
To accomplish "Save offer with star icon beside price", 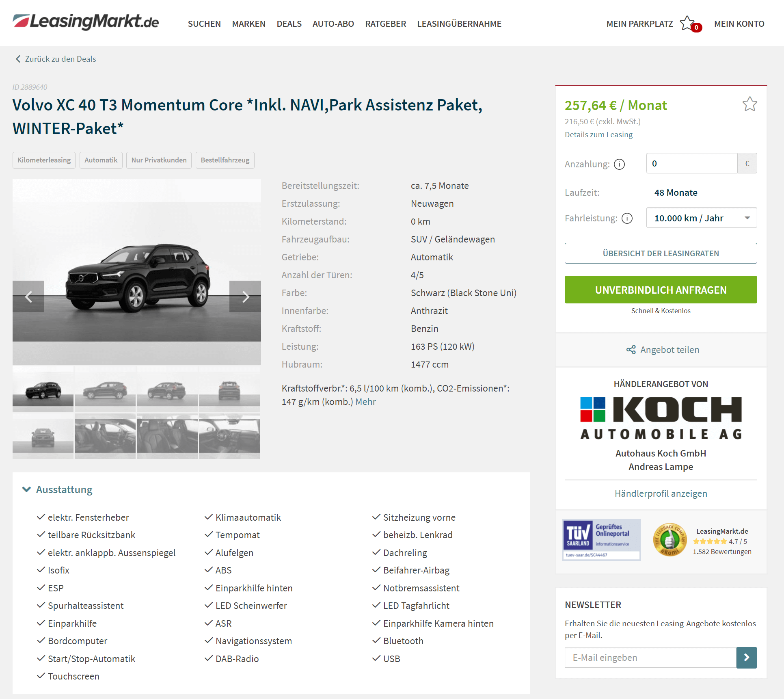I will (749, 104).
